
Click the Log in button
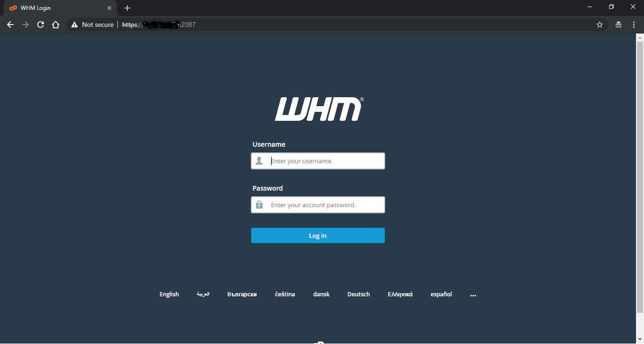pyautogui.click(x=318, y=235)
